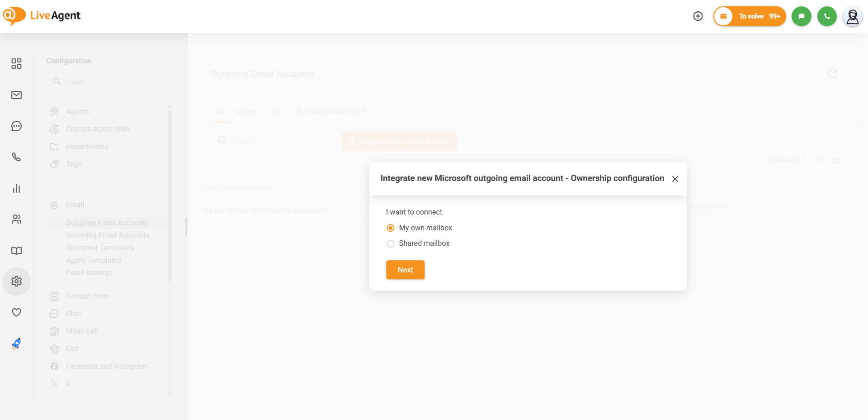Image resolution: width=868 pixels, height=420 pixels.
Task: Open the Tickets envelope icon in sidebar
Action: [x=16, y=95]
